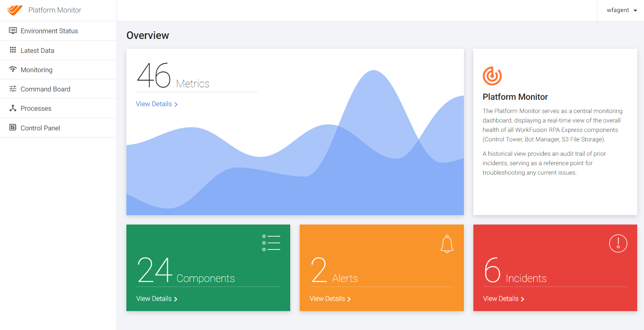
Task: Click the paragraph starting 'The Platform Monitor serves'
Action: tap(552, 125)
